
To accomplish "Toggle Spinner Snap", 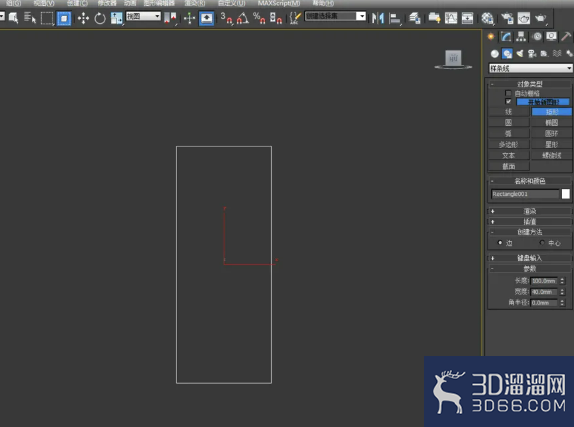I will click(x=275, y=18).
